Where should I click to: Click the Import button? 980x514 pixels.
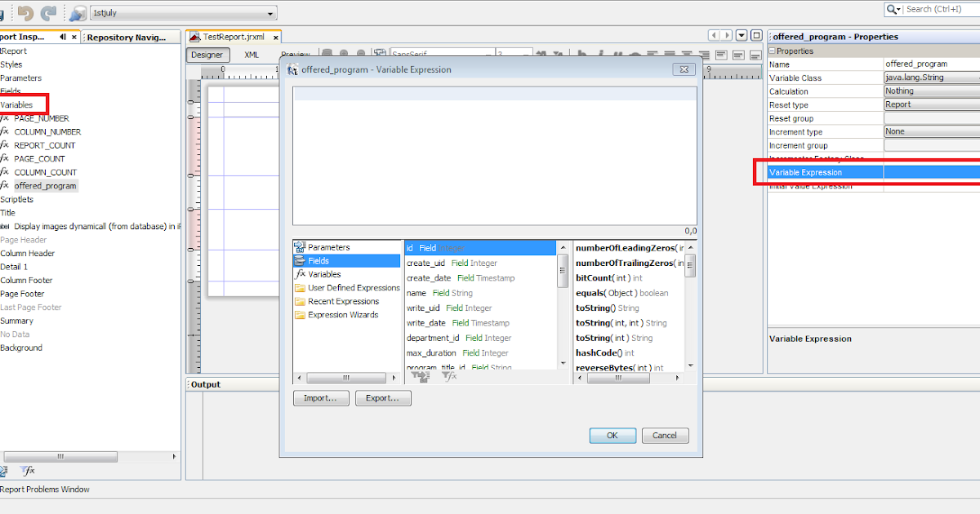pos(321,398)
